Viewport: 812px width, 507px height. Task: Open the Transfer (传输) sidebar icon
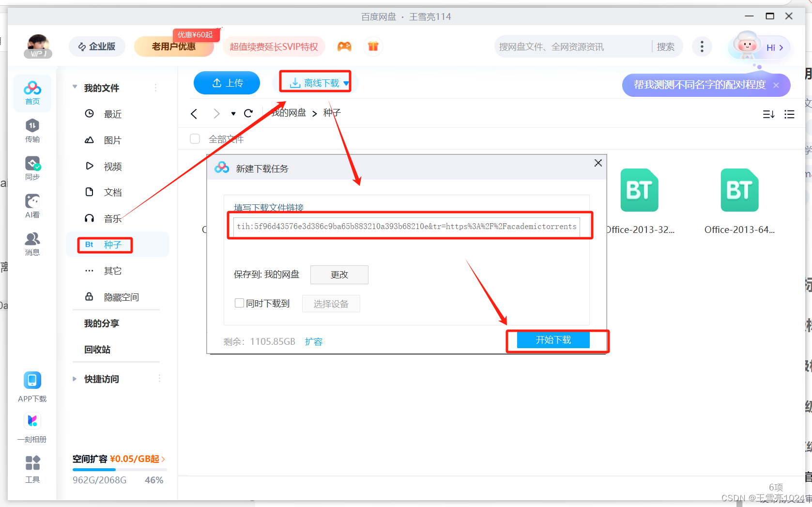point(32,131)
